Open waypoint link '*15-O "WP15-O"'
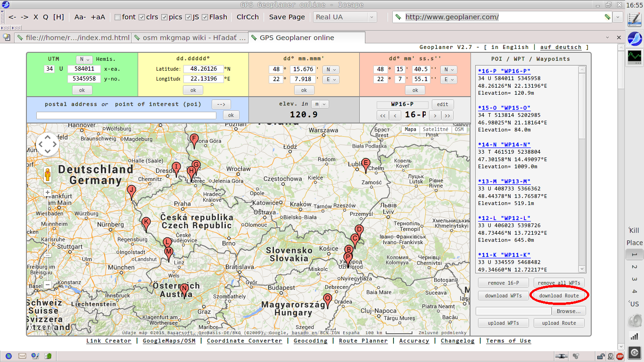The width and height of the screenshot is (644, 362). 504,108
